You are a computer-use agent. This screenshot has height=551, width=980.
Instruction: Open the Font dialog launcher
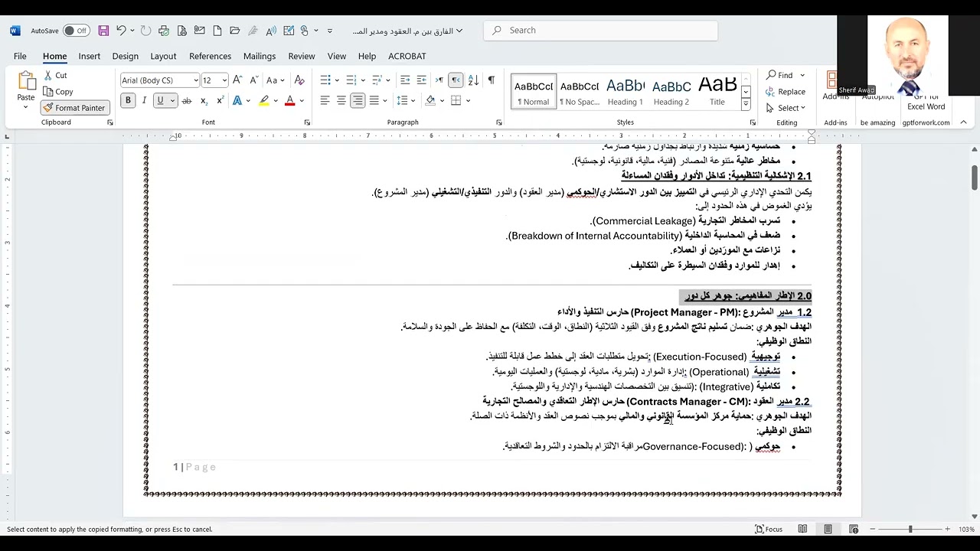[307, 122]
